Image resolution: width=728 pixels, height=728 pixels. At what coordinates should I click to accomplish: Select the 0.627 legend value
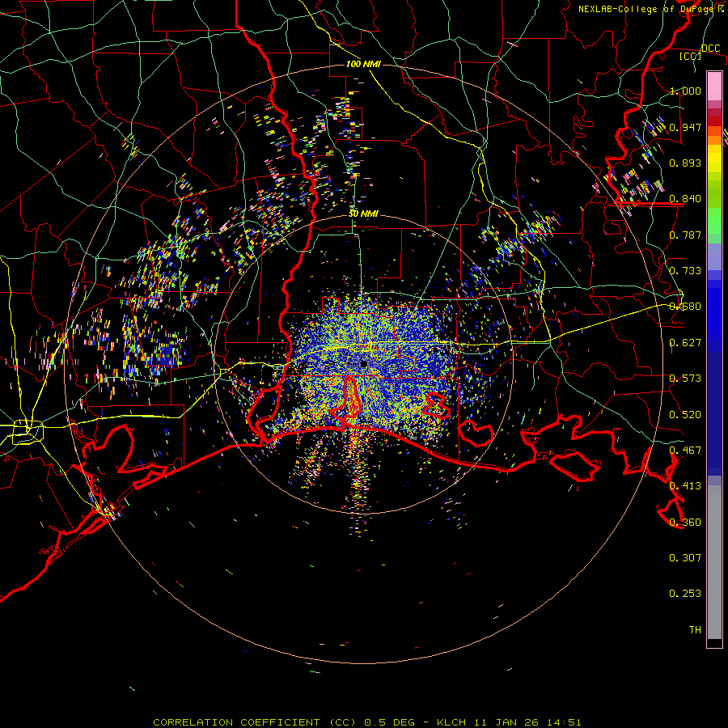click(685, 343)
